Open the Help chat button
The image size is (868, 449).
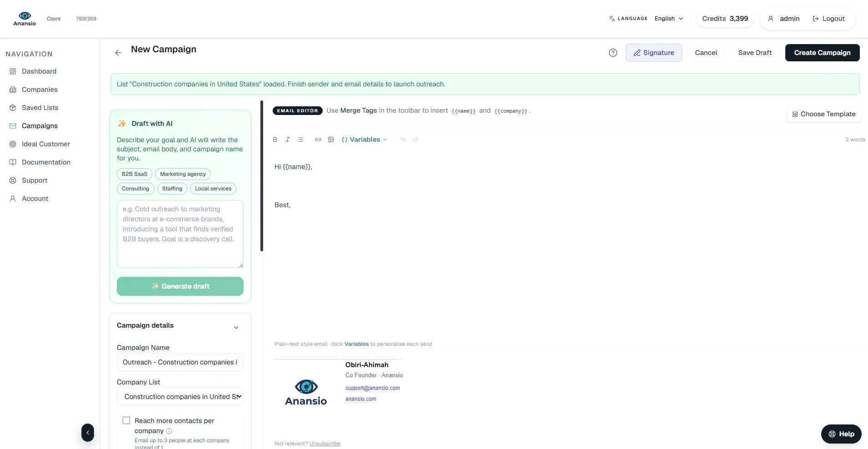pyautogui.click(x=841, y=434)
